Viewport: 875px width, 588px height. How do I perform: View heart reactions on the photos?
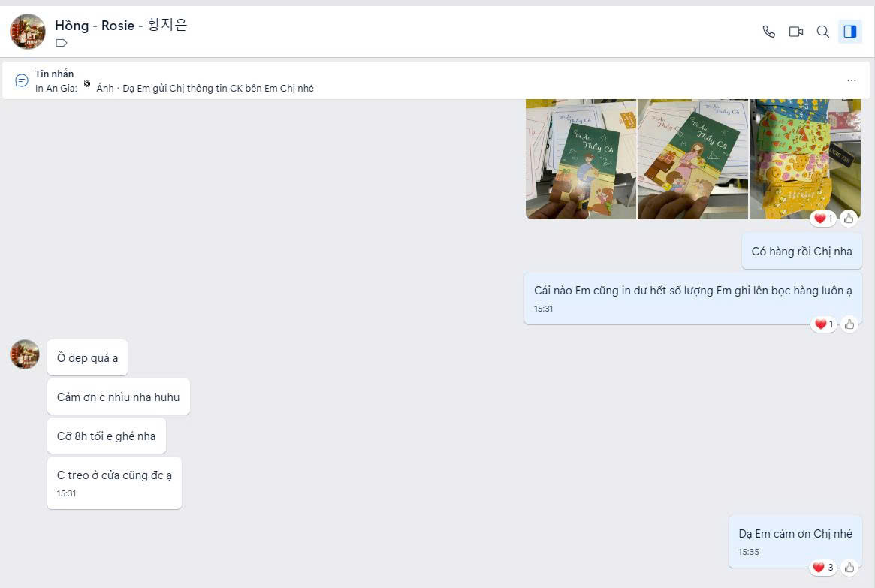click(823, 219)
